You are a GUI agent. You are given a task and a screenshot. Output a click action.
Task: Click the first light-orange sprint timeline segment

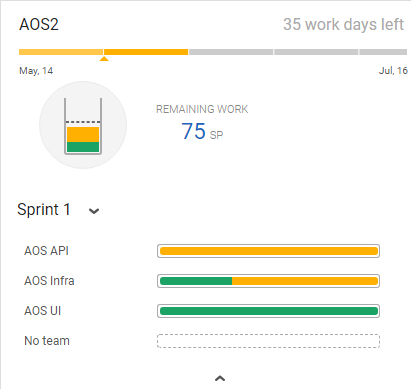coord(61,52)
